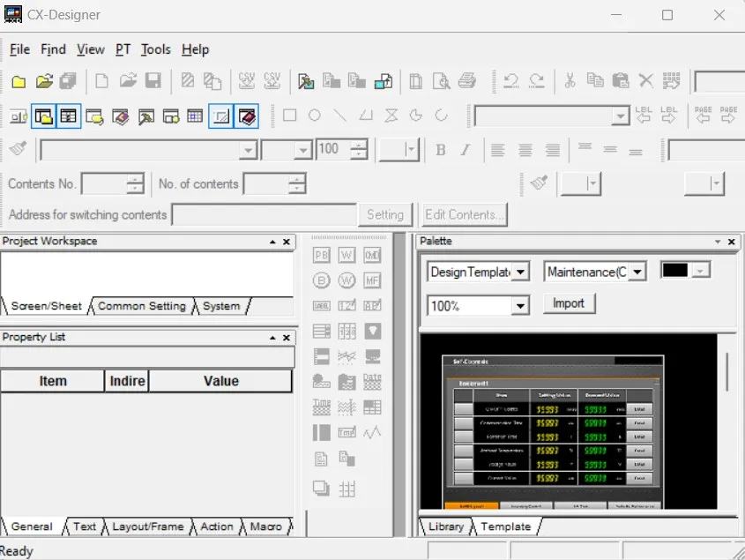The image size is (745, 560).
Task: Open the Maintenance category dropdown
Action: click(639, 272)
